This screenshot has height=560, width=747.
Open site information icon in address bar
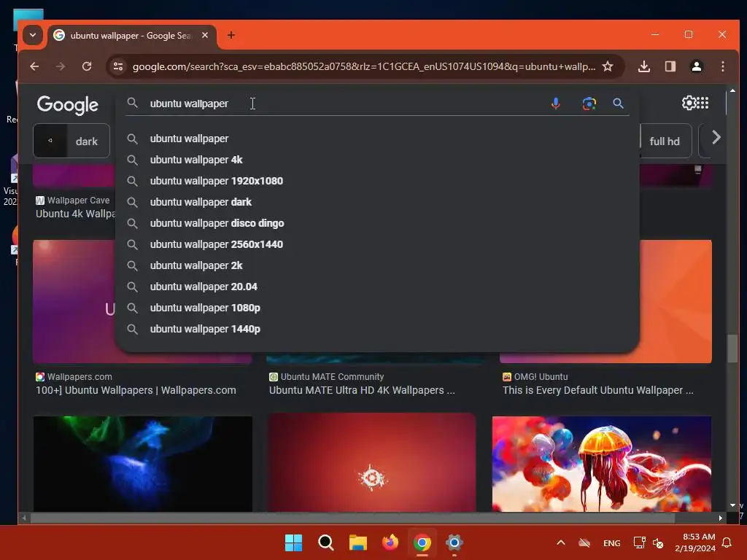point(118,66)
